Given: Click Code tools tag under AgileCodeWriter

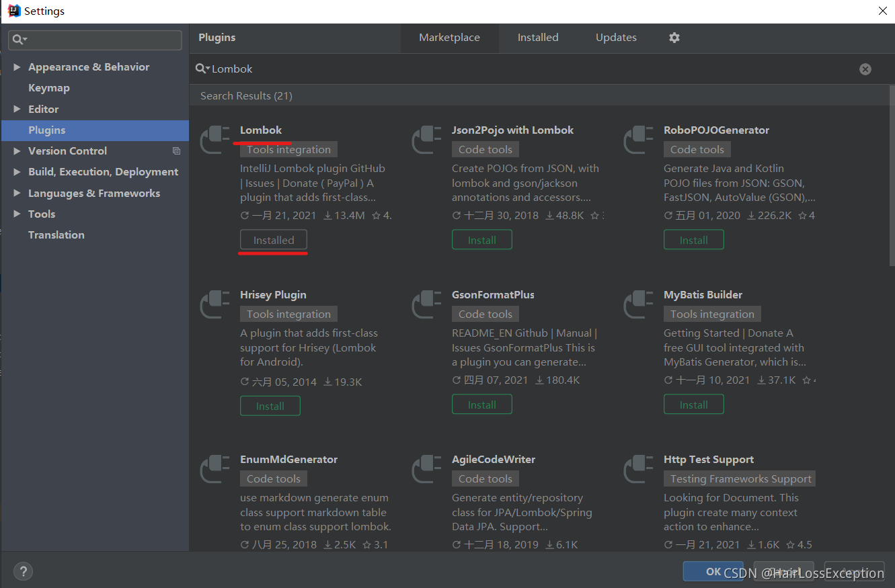Looking at the screenshot, I should [x=485, y=479].
